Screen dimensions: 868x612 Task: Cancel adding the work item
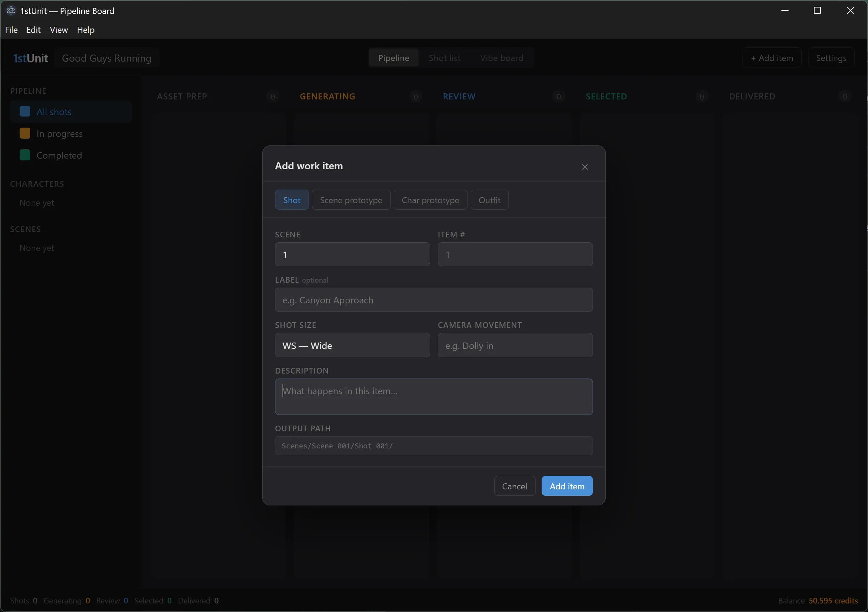coord(514,486)
